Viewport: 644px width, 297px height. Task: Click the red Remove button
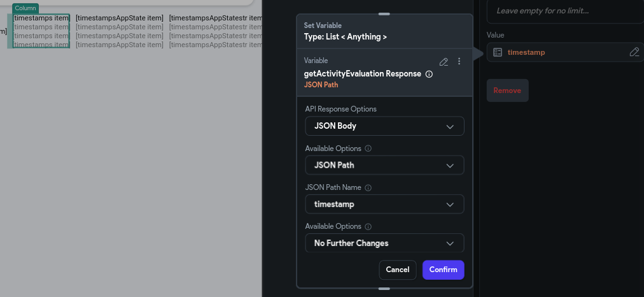507,91
